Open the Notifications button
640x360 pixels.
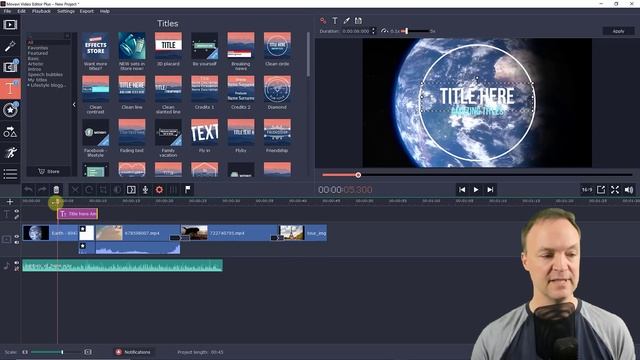pyautogui.click(x=133, y=352)
